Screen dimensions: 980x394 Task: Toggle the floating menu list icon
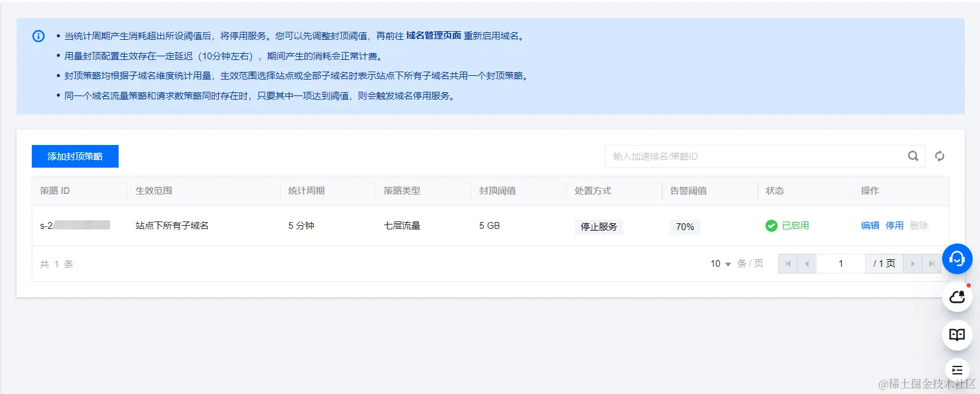point(957,370)
